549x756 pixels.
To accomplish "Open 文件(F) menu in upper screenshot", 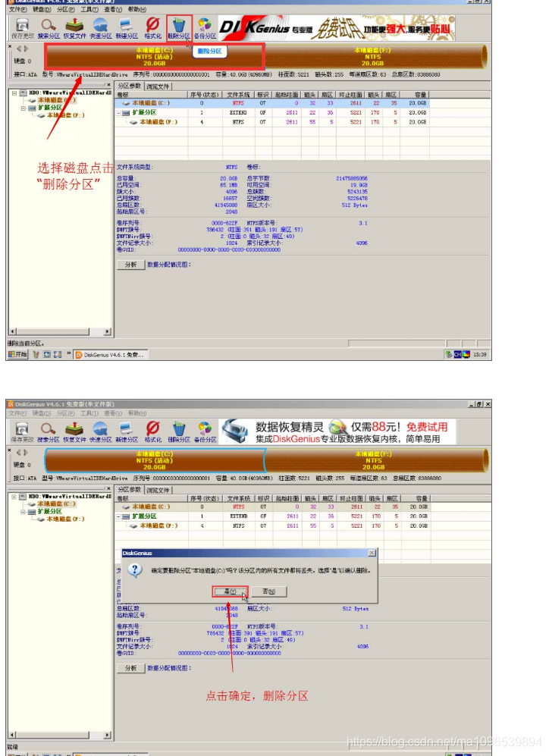I will coord(18,10).
